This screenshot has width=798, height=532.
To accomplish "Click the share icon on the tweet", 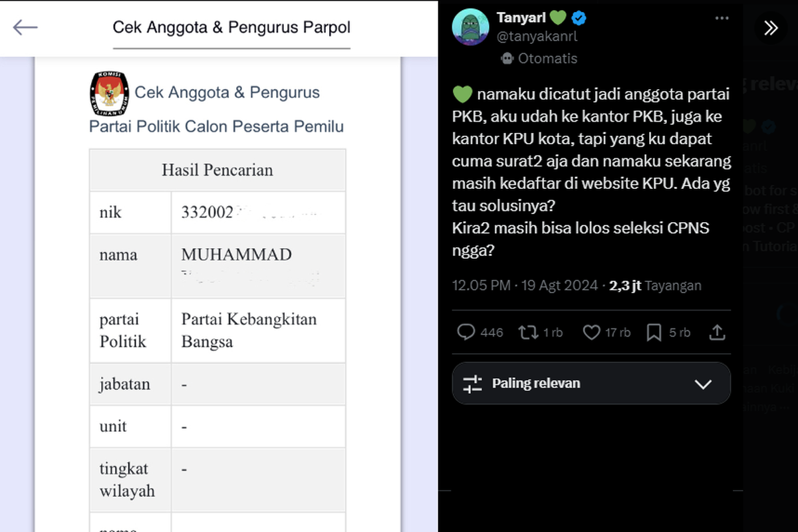I will (x=717, y=332).
